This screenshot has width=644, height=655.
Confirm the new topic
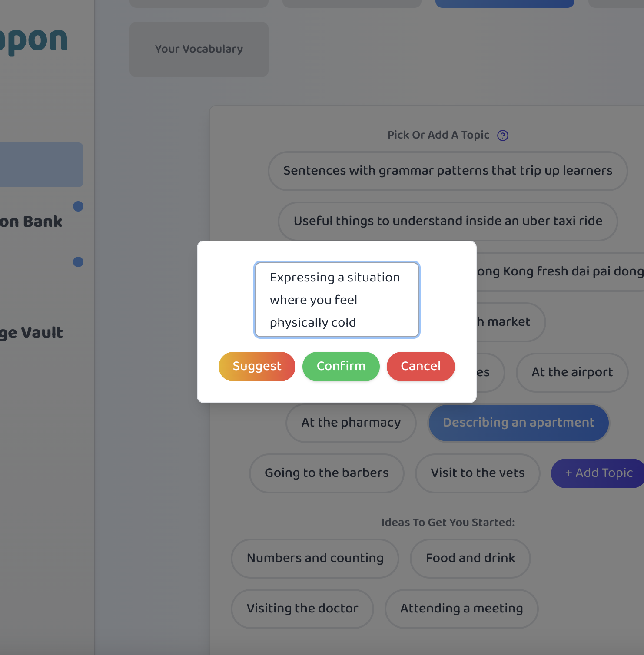pos(341,366)
